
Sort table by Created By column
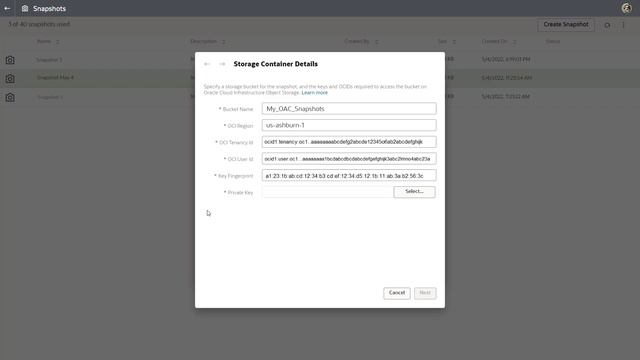tap(376, 42)
